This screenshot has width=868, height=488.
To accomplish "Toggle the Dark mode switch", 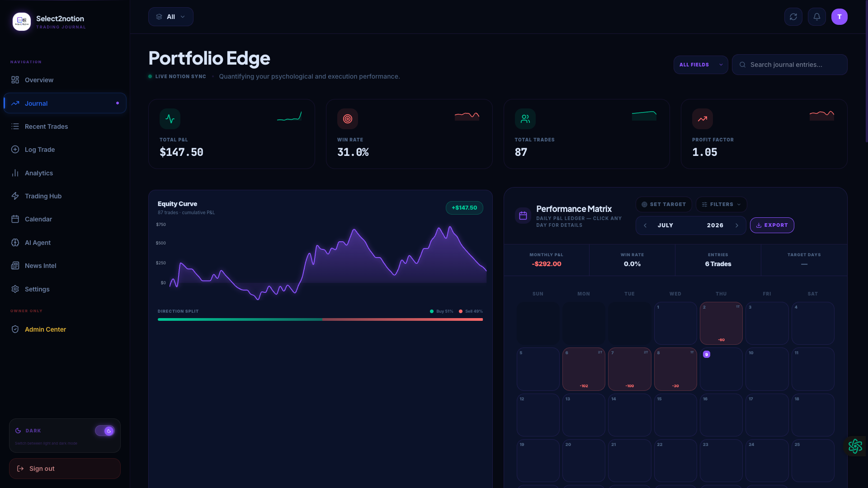I will point(105,431).
